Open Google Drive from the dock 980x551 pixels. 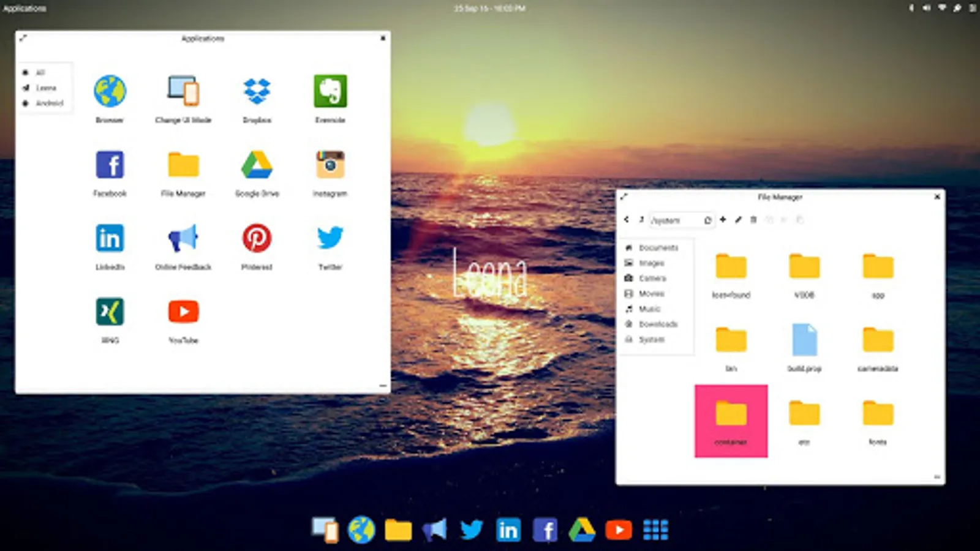pos(582,530)
